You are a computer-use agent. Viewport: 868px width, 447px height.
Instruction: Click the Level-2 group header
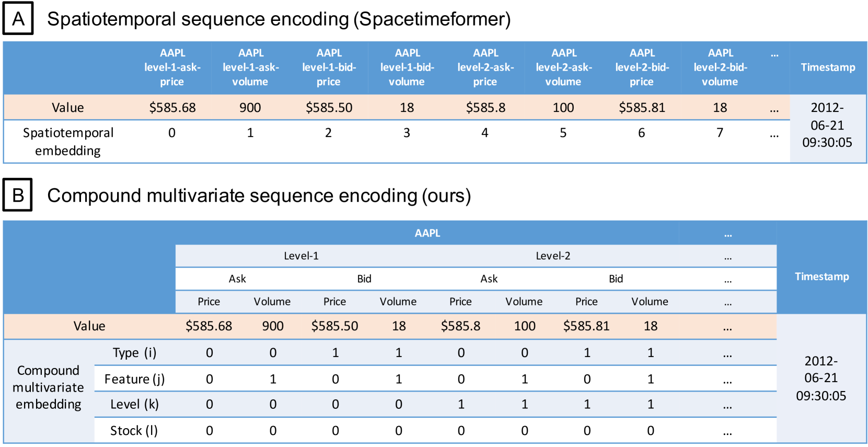click(x=553, y=256)
